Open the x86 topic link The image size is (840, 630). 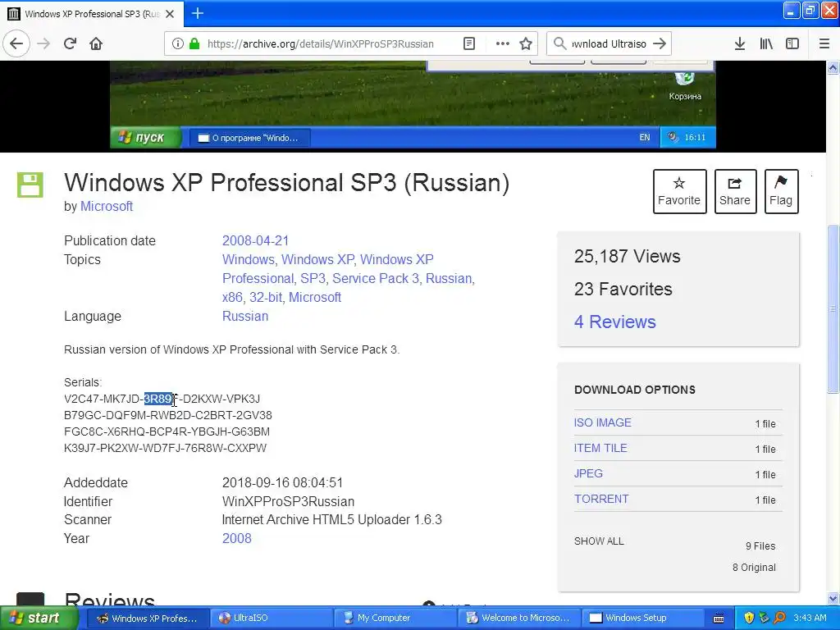pos(232,297)
